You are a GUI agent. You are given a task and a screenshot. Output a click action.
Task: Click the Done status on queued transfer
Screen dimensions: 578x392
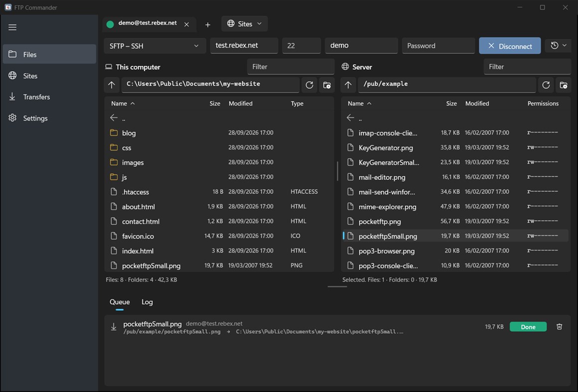tap(528, 327)
